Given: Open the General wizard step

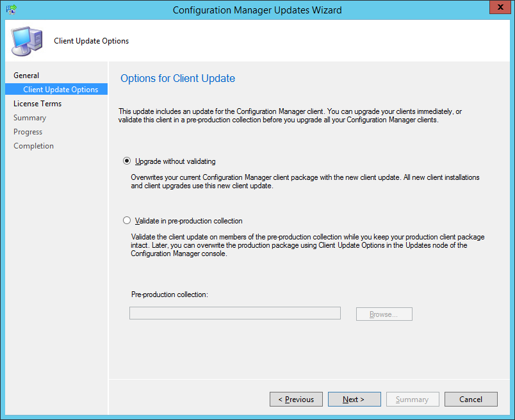Looking at the screenshot, I should (26, 75).
